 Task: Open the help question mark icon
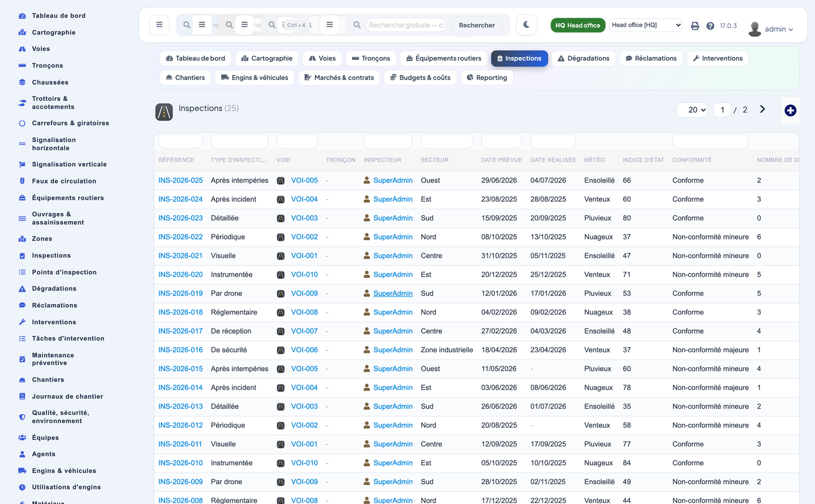710,26
